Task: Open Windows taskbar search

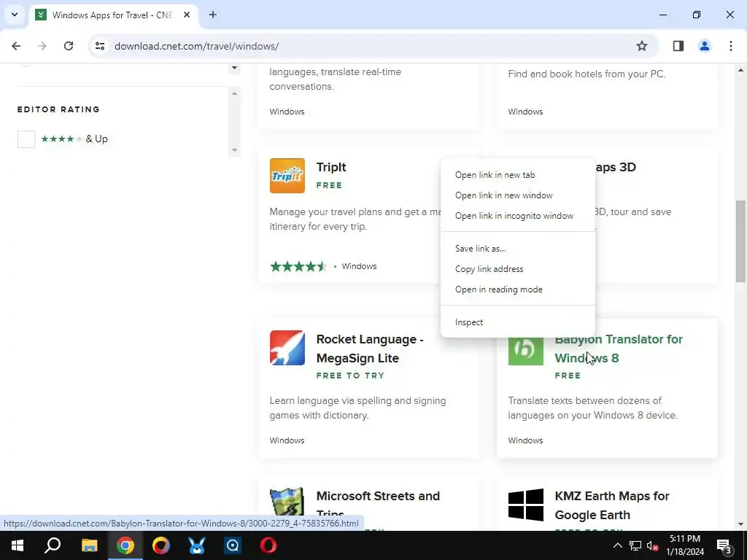Action: [x=53, y=545]
